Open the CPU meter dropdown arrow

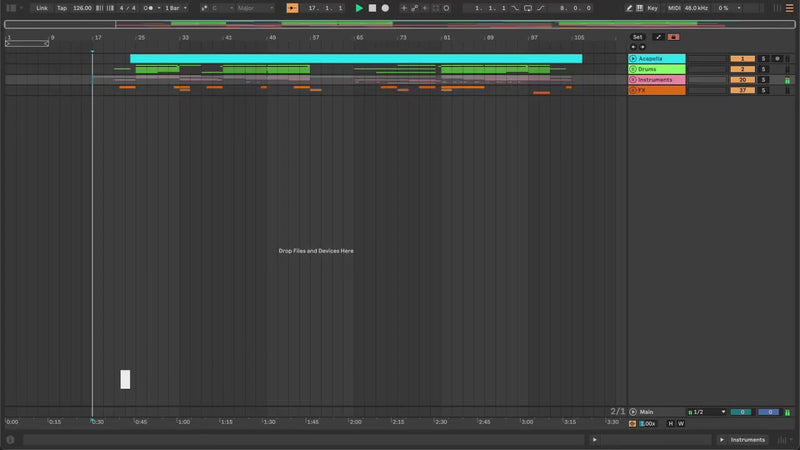click(x=739, y=8)
